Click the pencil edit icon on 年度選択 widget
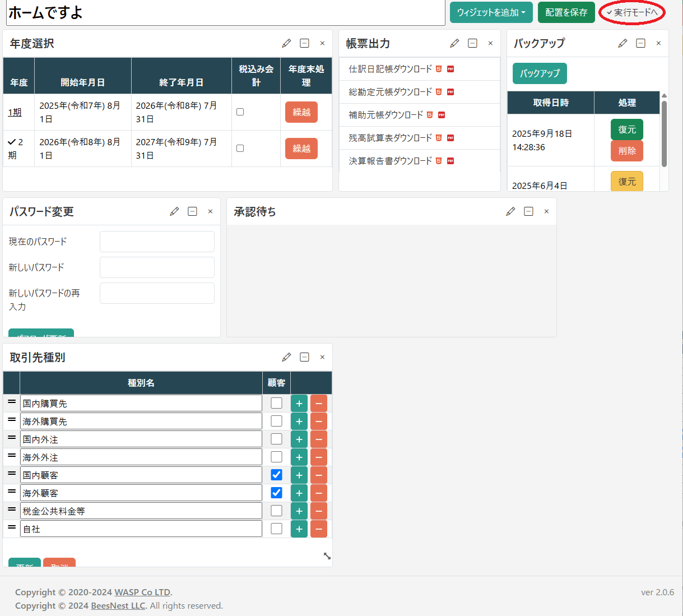 (x=286, y=43)
